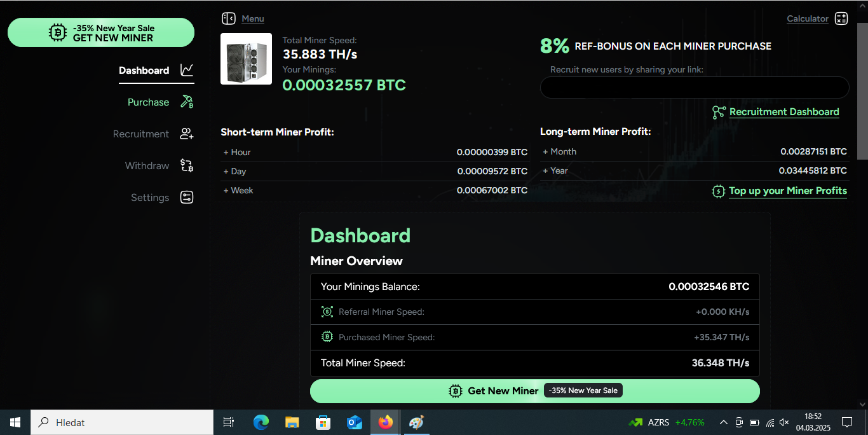Switch to Firefox in taskbar

pyautogui.click(x=385, y=422)
